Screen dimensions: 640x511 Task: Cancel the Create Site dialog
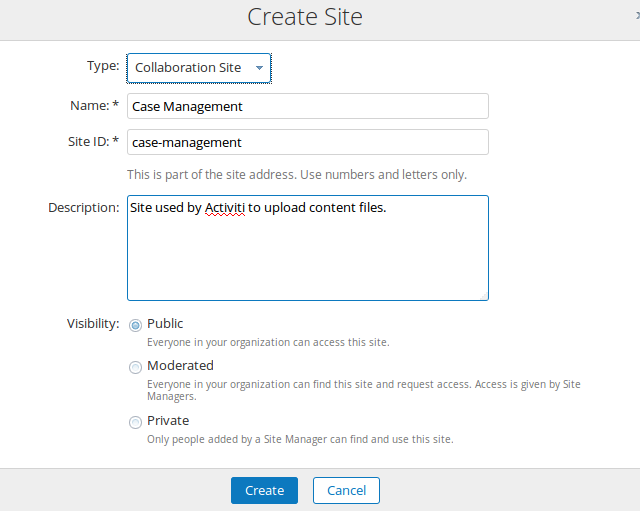(346, 490)
